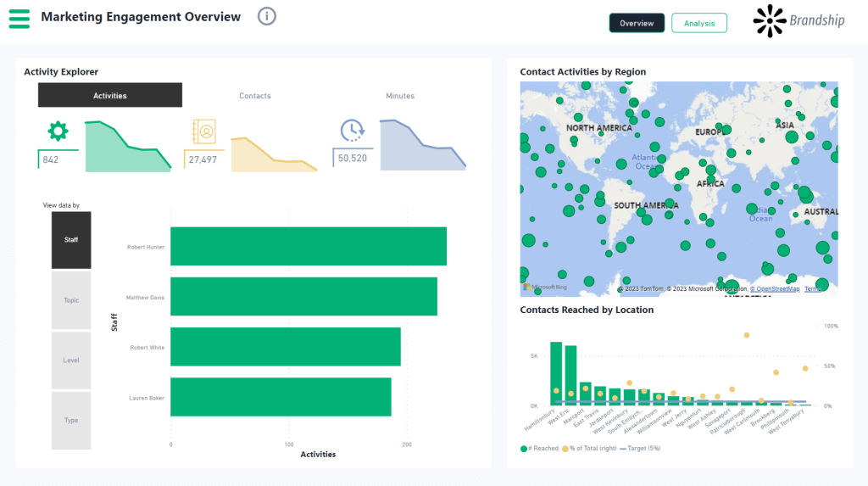Open the map Terms link
The width and height of the screenshot is (868, 486).
tap(813, 289)
